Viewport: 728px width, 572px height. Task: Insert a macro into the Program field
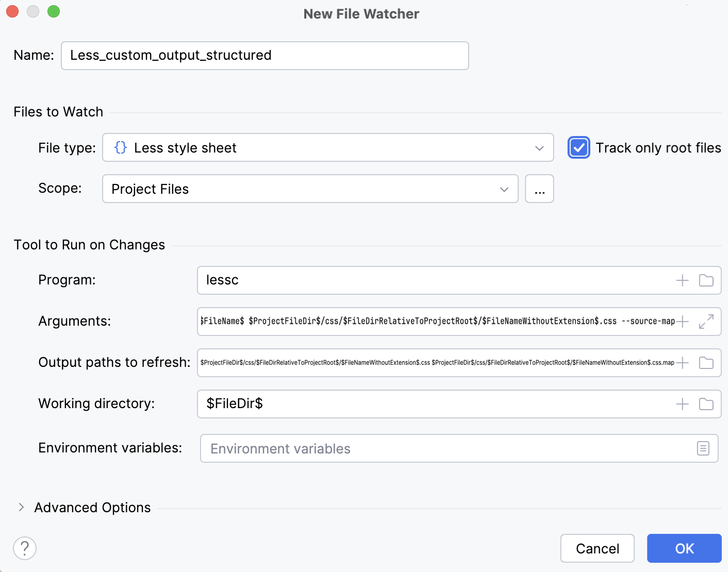pos(682,280)
